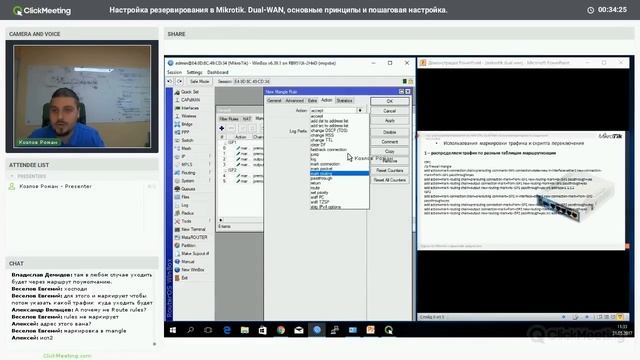Click the Disable button
640x360 pixels.
[390, 132]
